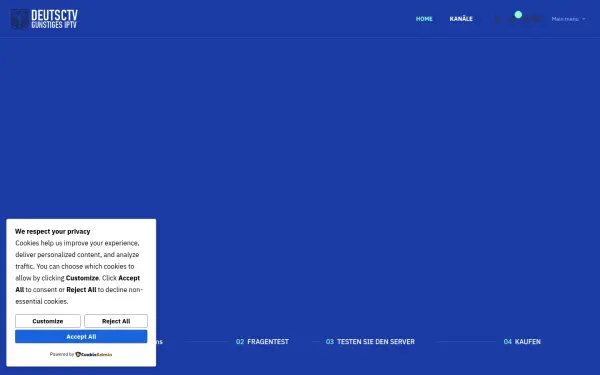
Task: Click the Reject All cookies button
Action: tap(116, 321)
